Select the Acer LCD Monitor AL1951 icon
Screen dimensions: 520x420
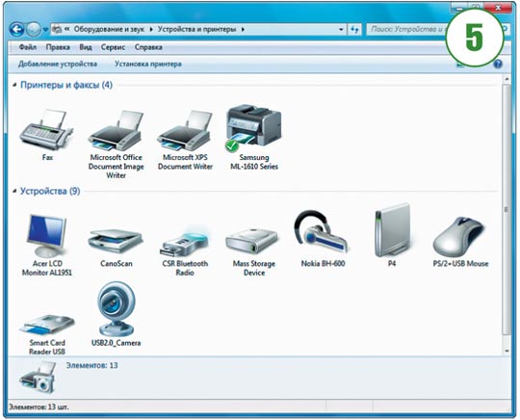tap(47, 236)
